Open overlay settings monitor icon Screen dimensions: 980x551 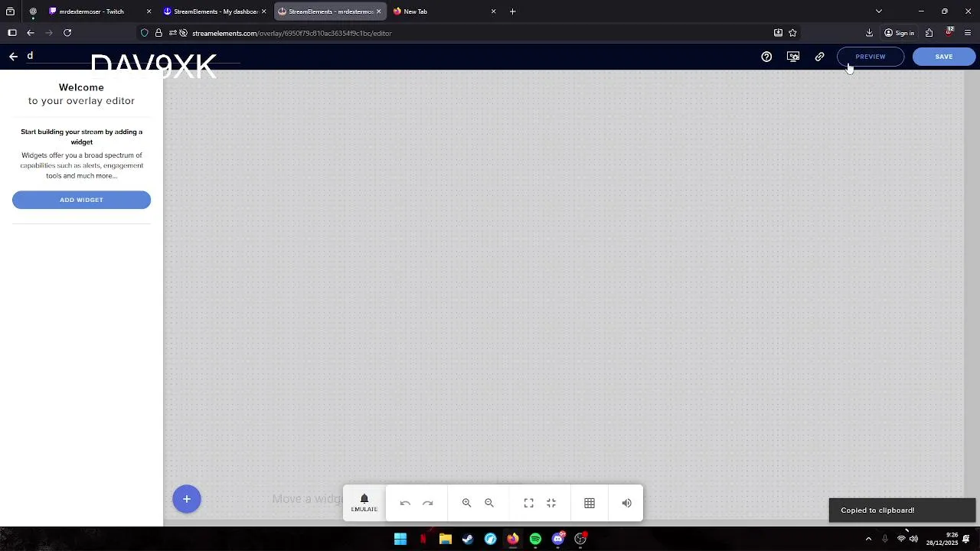coord(793,57)
